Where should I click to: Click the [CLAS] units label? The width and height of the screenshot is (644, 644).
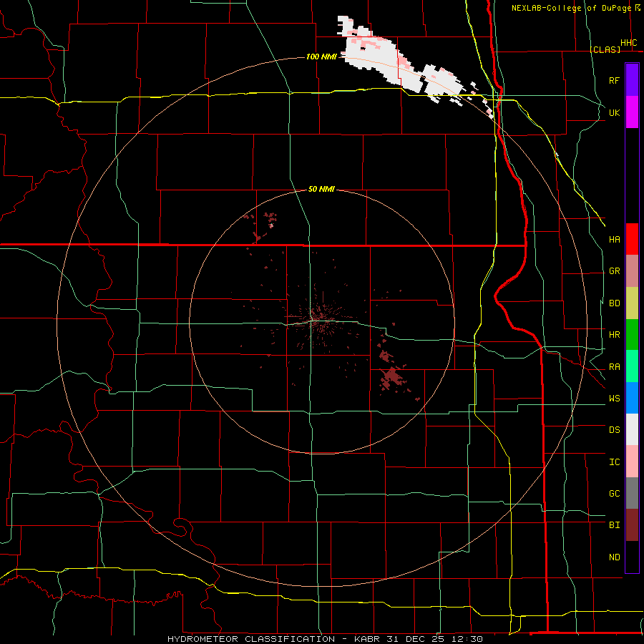tap(605, 49)
